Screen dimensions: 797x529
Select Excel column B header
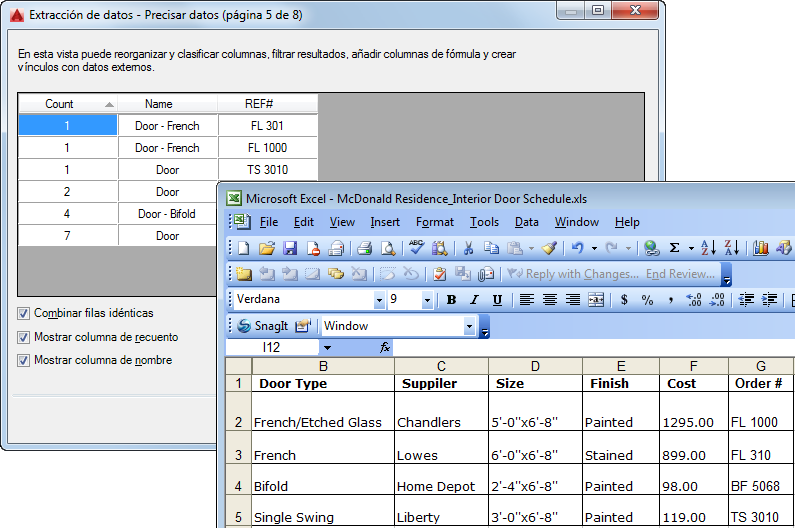[x=323, y=366]
